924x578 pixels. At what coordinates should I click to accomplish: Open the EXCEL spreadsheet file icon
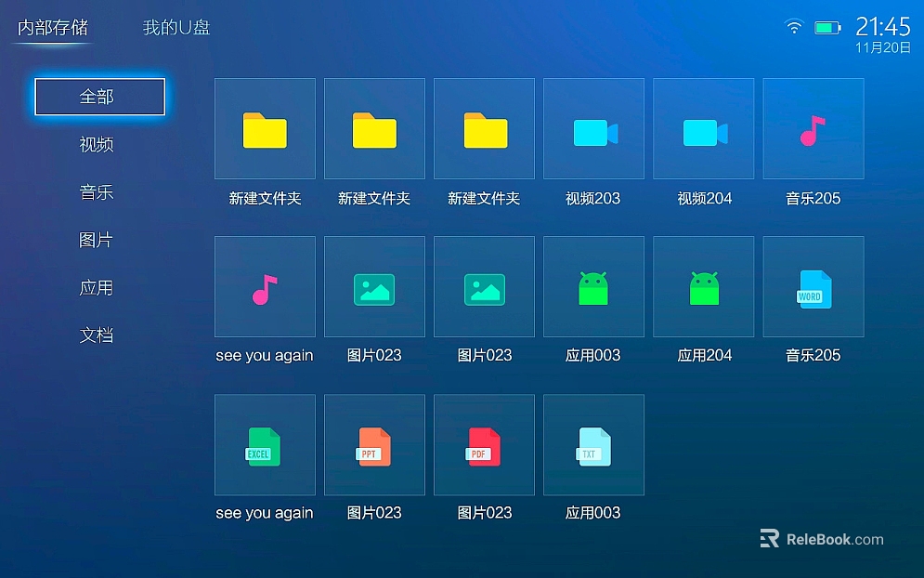click(x=265, y=445)
